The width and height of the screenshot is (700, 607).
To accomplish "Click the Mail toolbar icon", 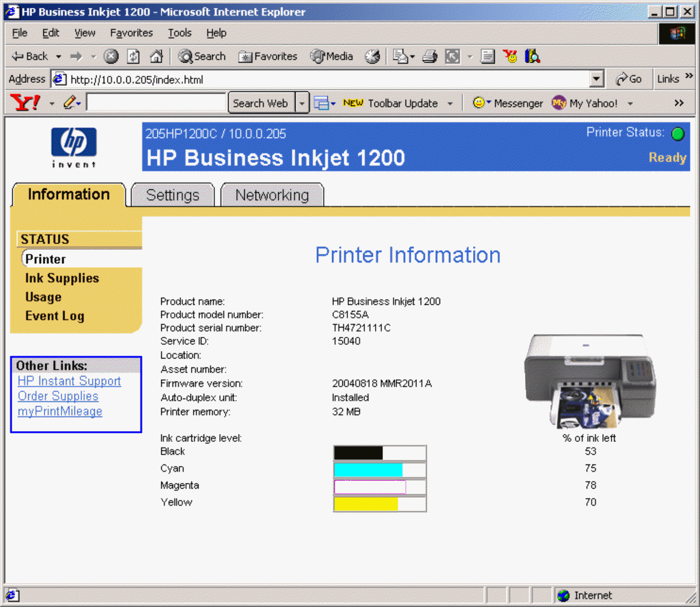I will click(400, 56).
